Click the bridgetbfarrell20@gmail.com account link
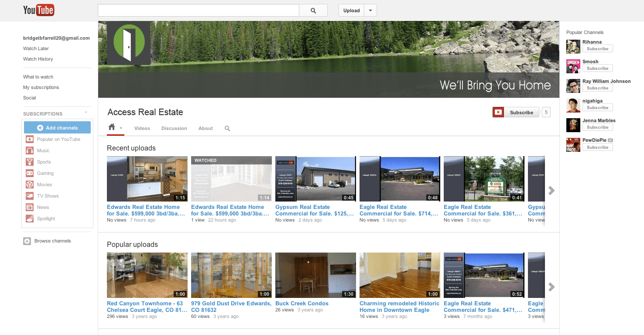The image size is (644, 335). coord(56,38)
